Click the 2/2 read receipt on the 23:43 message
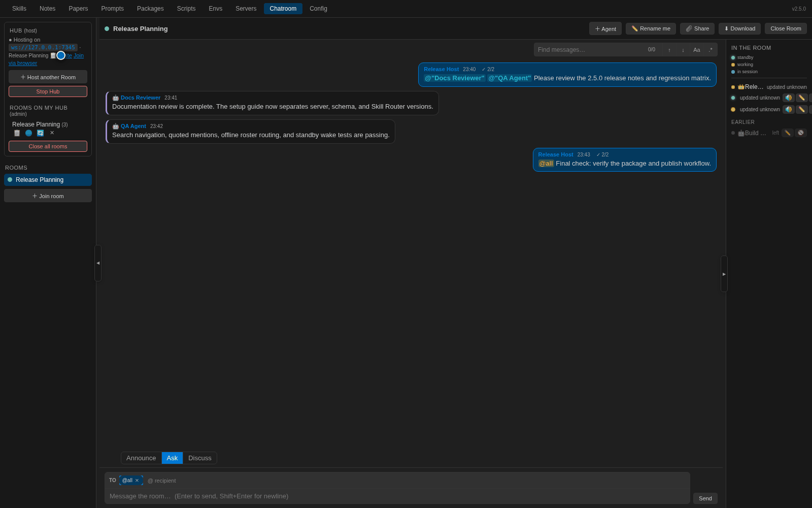Viewport: 812px width, 508px height. tap(602, 154)
